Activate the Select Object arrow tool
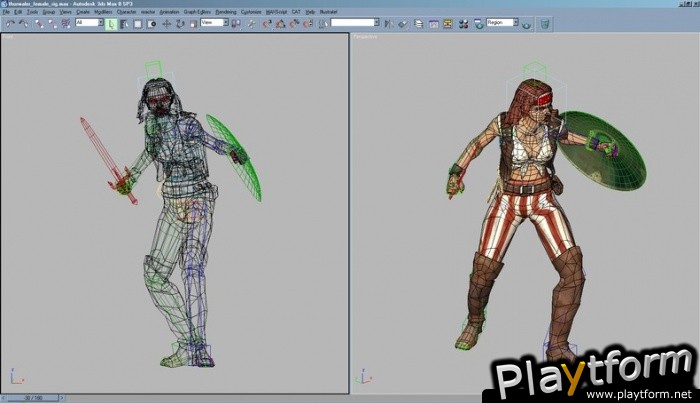 (x=110, y=22)
